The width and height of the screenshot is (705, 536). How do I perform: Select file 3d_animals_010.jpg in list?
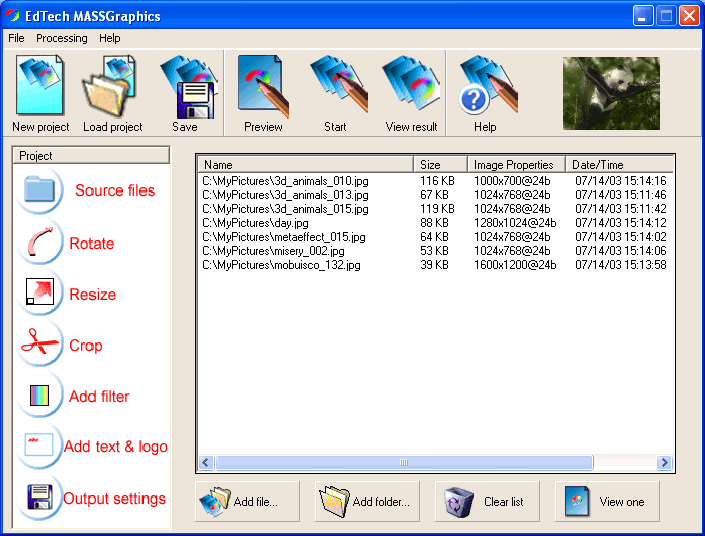(285, 181)
